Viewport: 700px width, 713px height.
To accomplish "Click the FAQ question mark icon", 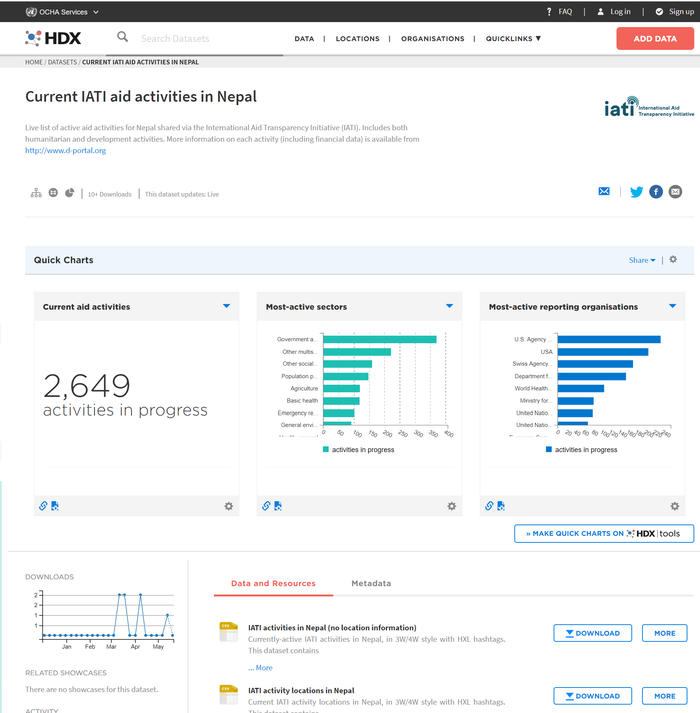I will coord(549,12).
